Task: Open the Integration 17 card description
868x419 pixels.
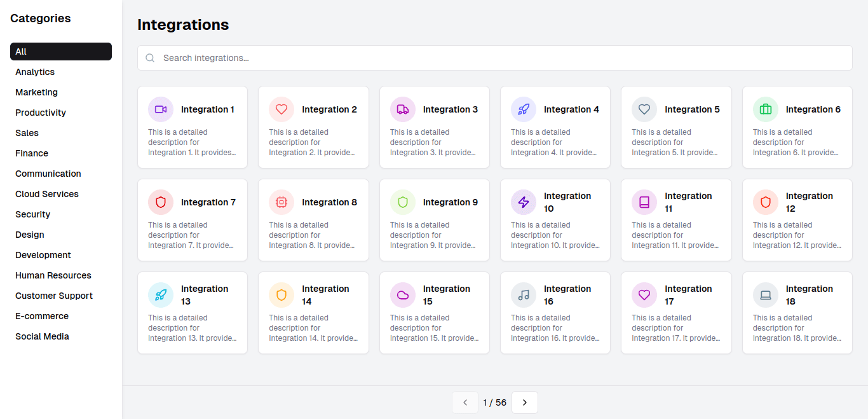Action: pyautogui.click(x=676, y=328)
